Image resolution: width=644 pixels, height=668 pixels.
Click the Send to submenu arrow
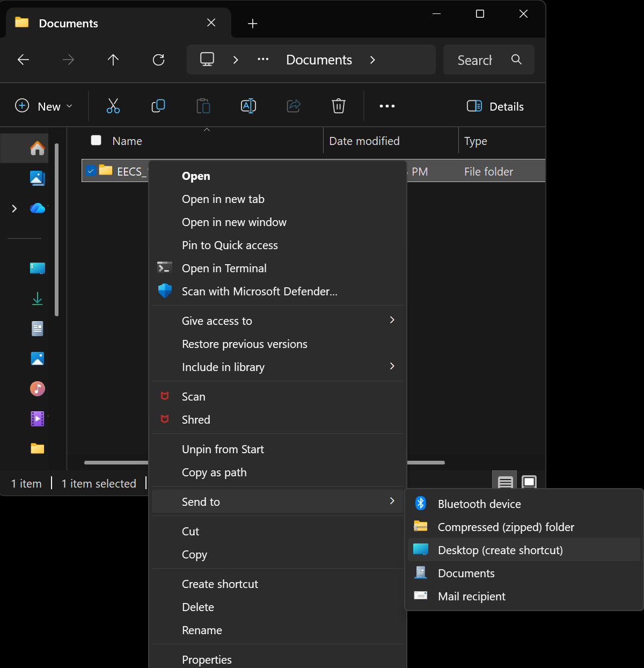point(392,501)
